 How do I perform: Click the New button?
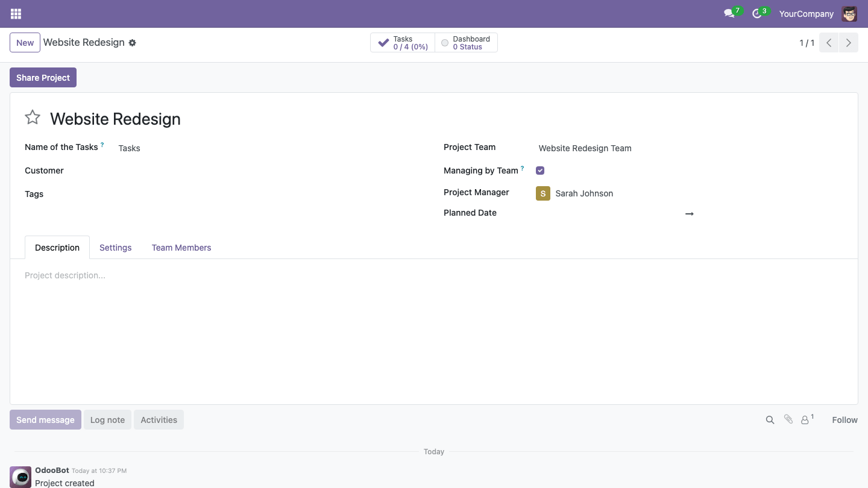click(x=25, y=43)
